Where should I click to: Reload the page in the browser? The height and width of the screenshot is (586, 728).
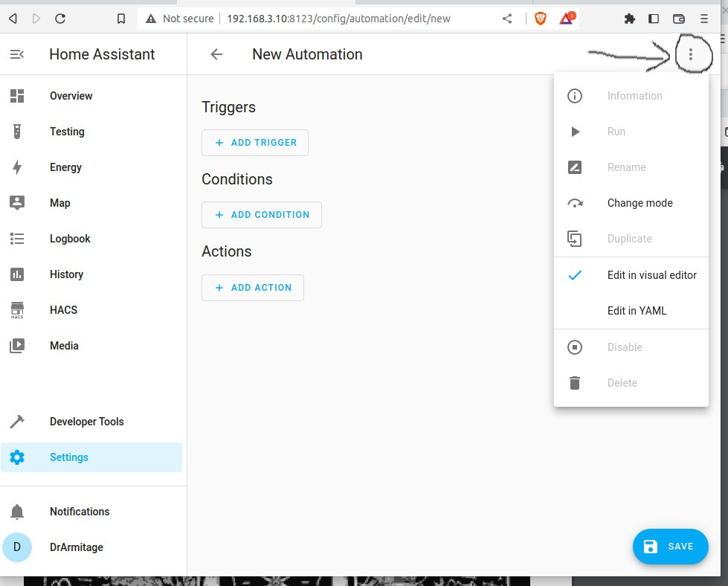(x=60, y=19)
